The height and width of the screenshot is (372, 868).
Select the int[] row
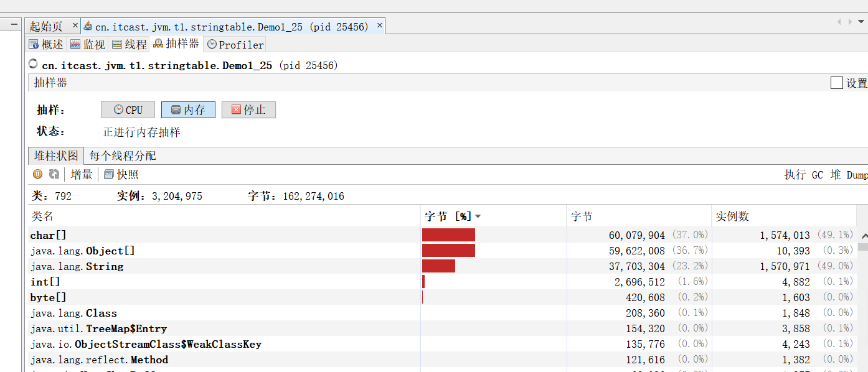tap(442, 282)
